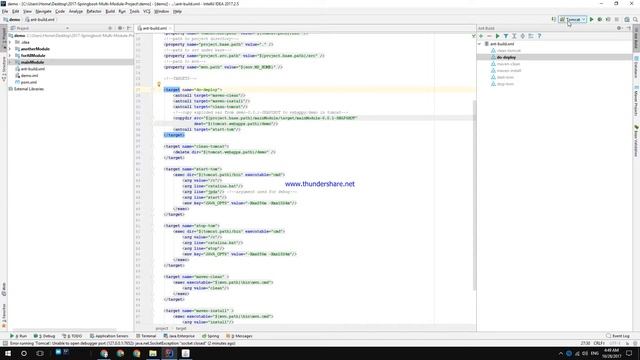Open the Event Log button

[618, 336]
